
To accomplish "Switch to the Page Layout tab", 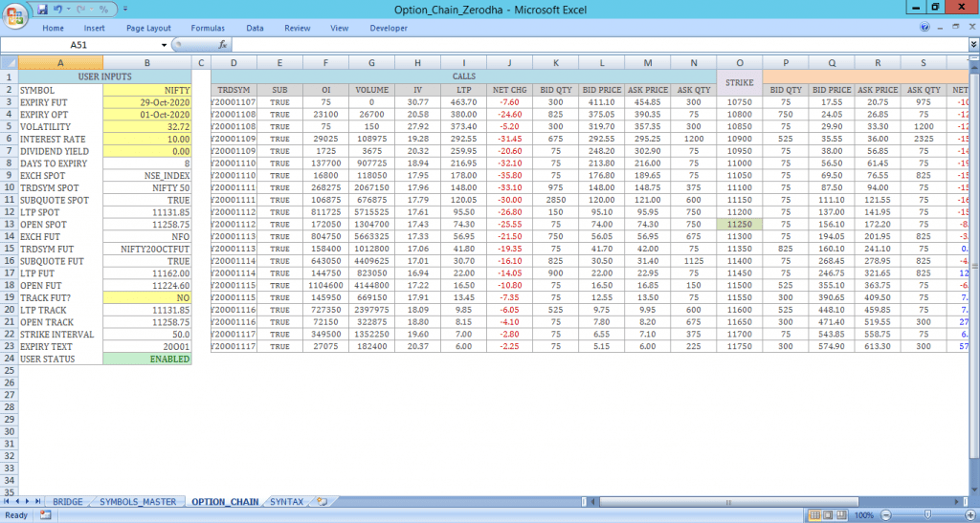I will pos(148,28).
